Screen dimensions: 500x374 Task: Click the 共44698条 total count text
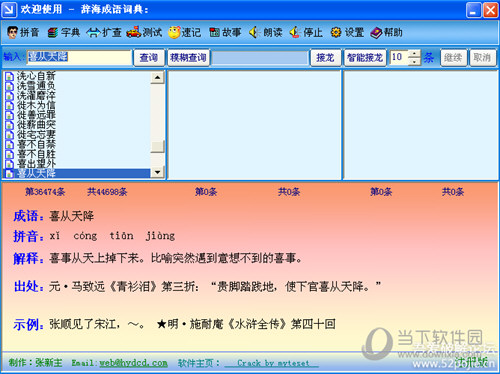107,192
